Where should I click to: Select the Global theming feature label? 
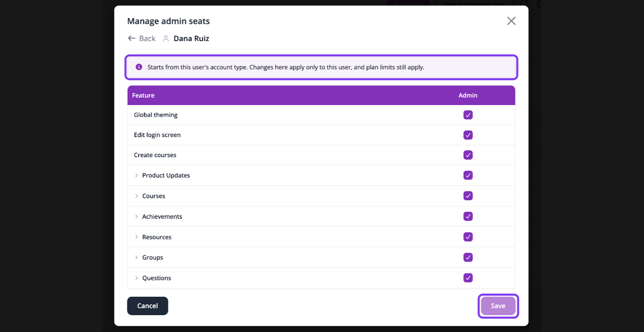(x=156, y=115)
